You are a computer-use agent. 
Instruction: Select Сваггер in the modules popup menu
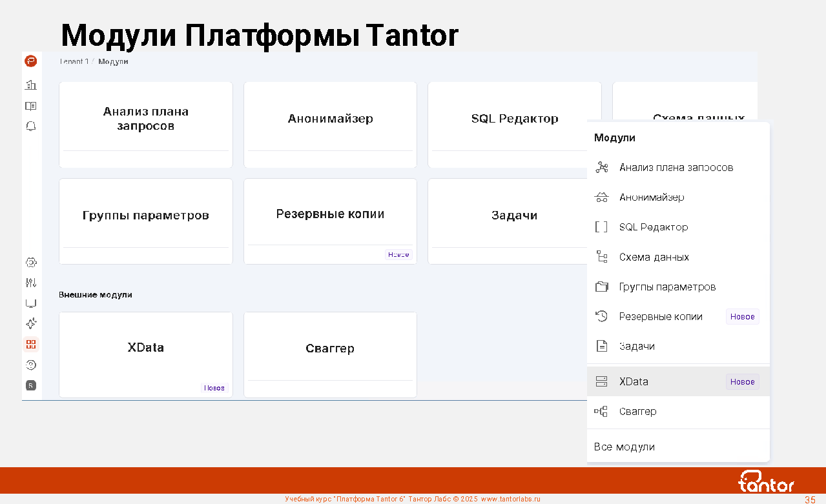637,411
